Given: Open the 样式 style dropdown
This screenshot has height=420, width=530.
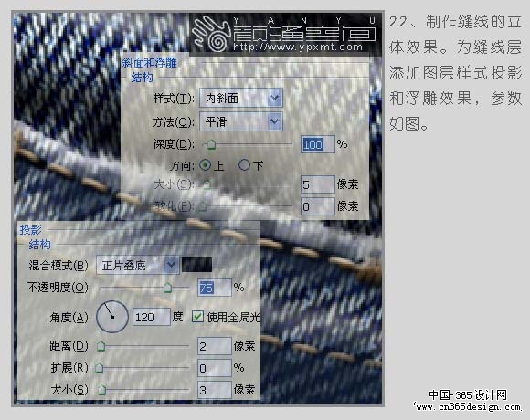Looking at the screenshot, I should click(241, 98).
